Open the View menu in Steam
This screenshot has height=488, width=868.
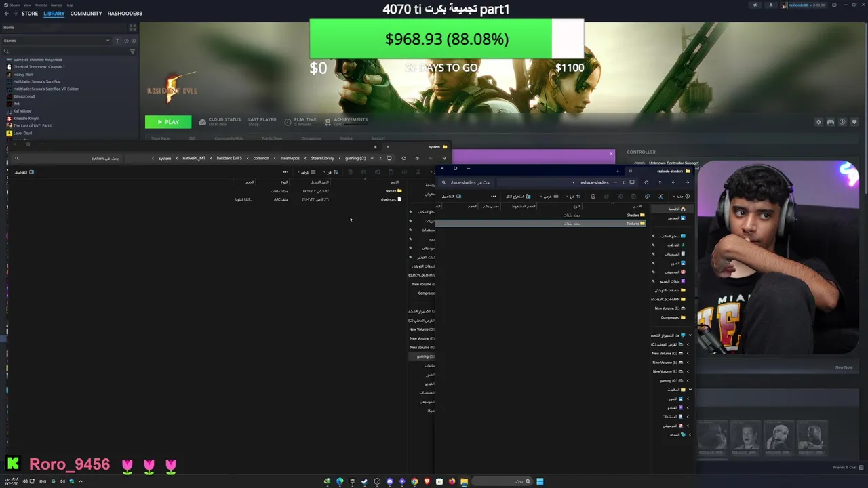(x=27, y=5)
